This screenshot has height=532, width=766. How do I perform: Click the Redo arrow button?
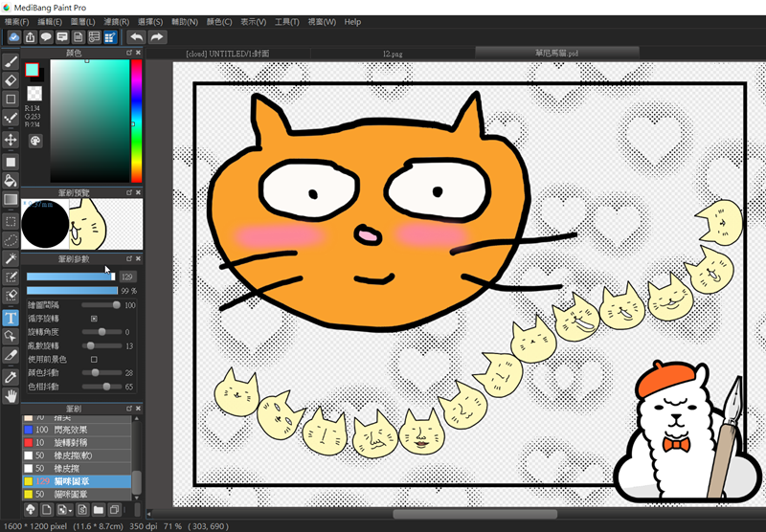coord(157,37)
